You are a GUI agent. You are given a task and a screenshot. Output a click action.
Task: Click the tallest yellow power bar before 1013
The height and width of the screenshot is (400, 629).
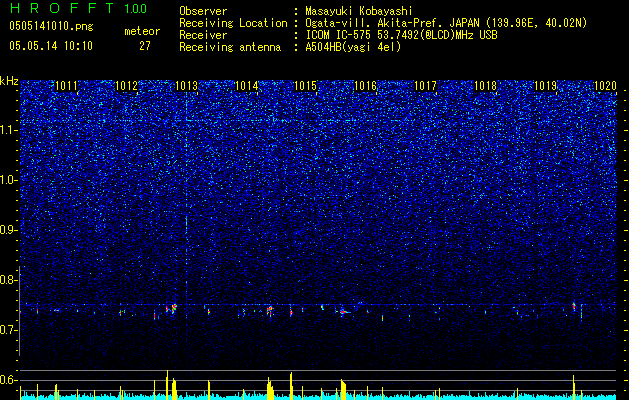(x=167, y=384)
